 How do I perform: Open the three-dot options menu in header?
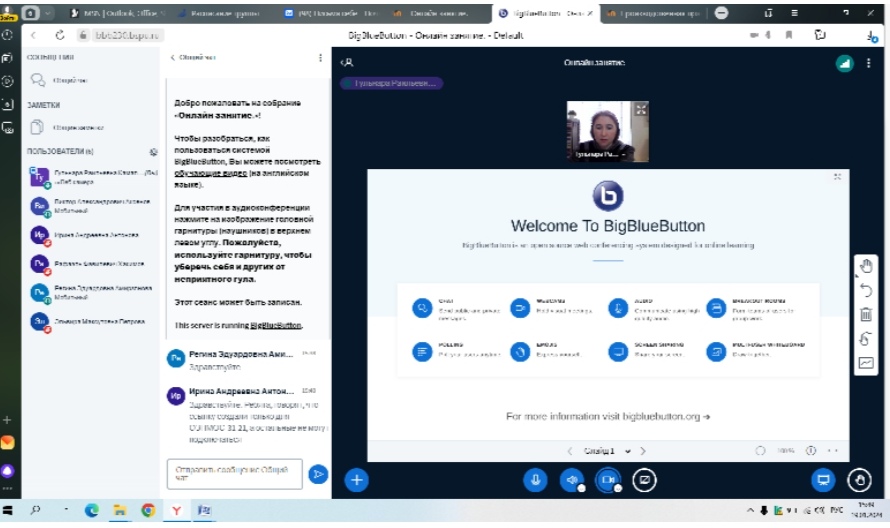(x=869, y=62)
